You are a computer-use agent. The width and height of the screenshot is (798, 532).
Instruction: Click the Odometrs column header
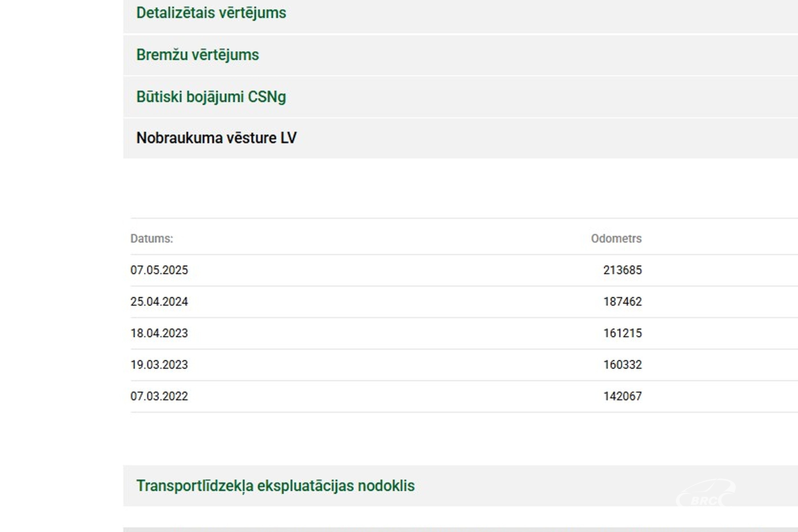click(616, 239)
